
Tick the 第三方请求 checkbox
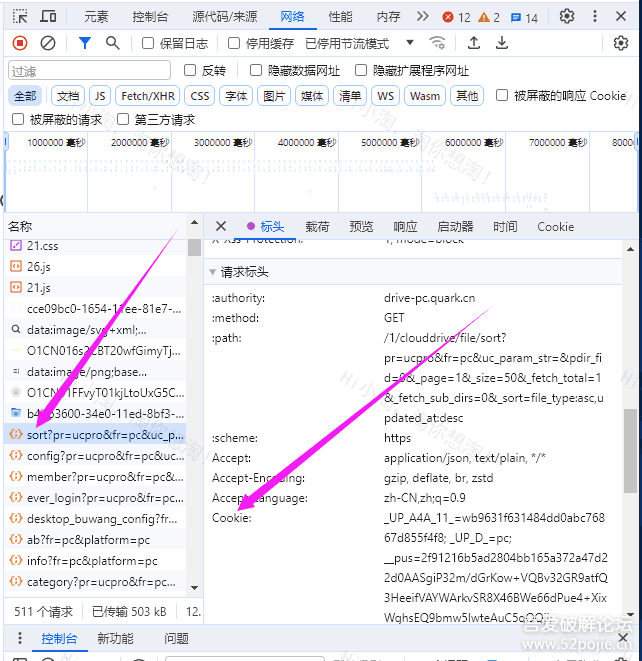click(123, 119)
